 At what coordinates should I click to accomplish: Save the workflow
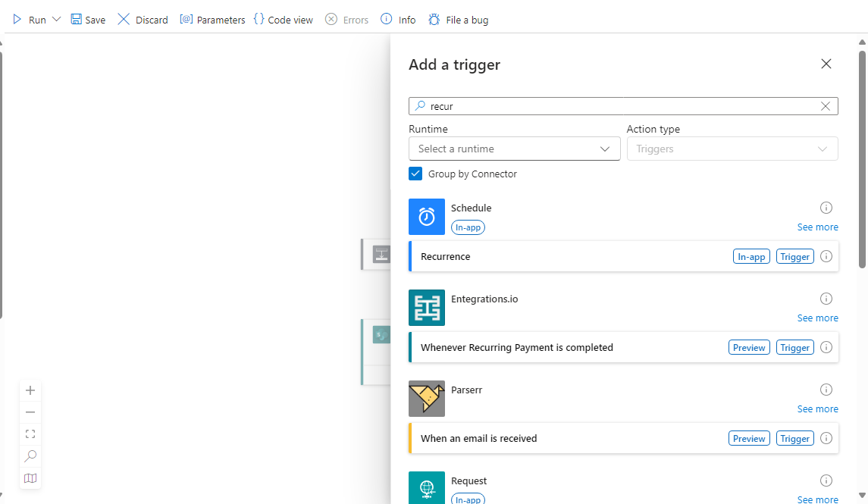coord(88,20)
